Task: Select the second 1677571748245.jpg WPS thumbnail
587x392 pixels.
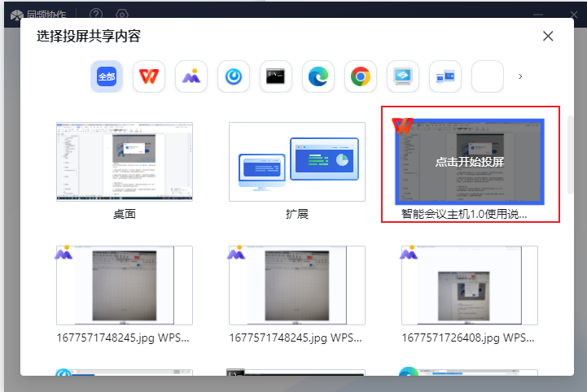Action: click(297, 285)
